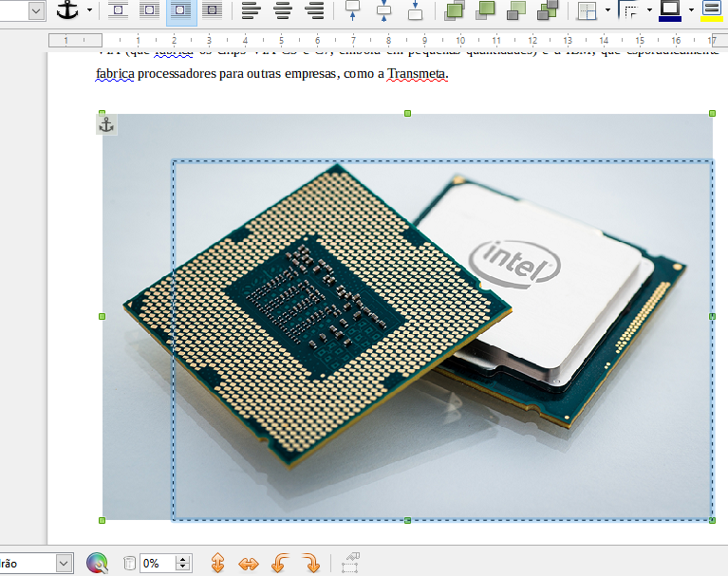This screenshot has height=576, width=728.
Task: Open the anchor type dropdown arrow
Action: click(x=89, y=9)
